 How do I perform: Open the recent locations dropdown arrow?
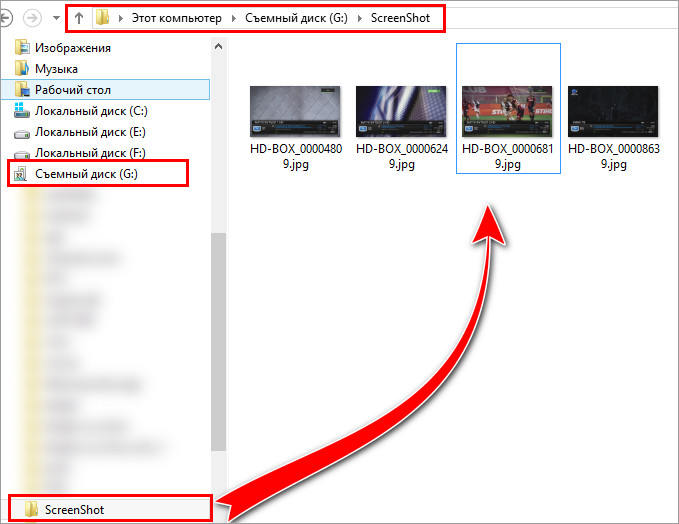pyautogui.click(x=56, y=18)
